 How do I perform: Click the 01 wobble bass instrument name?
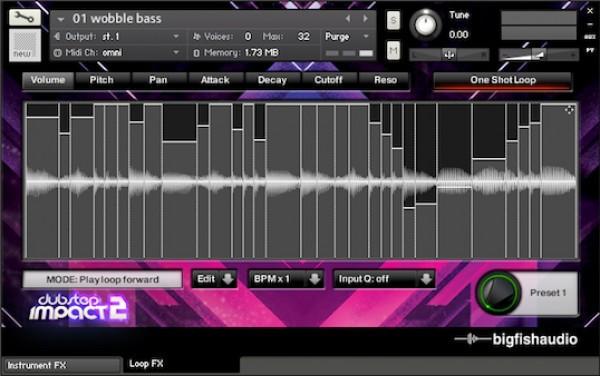pos(117,18)
